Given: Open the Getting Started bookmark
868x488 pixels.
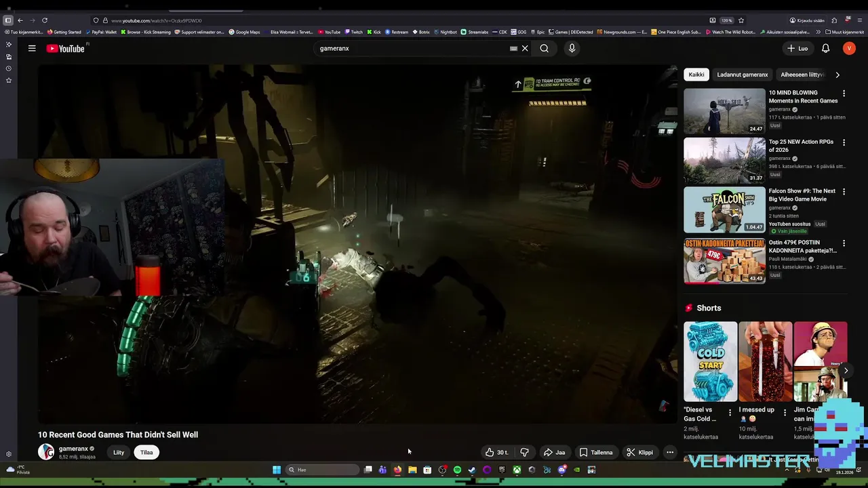Looking at the screenshot, I should tap(64, 32).
